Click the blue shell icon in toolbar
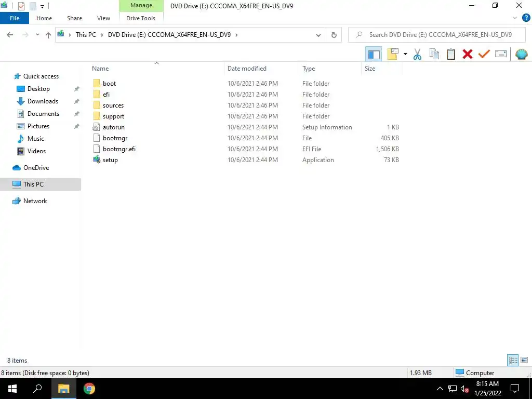This screenshot has height=399, width=532. pos(522,54)
